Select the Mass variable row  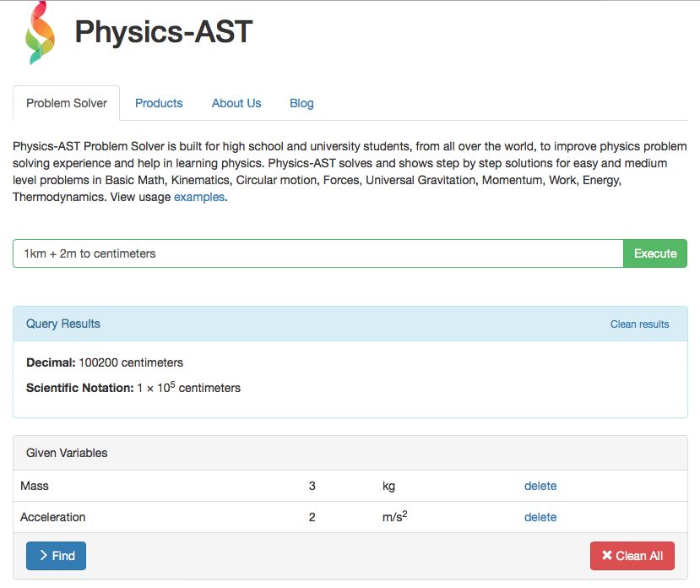[x=35, y=486]
